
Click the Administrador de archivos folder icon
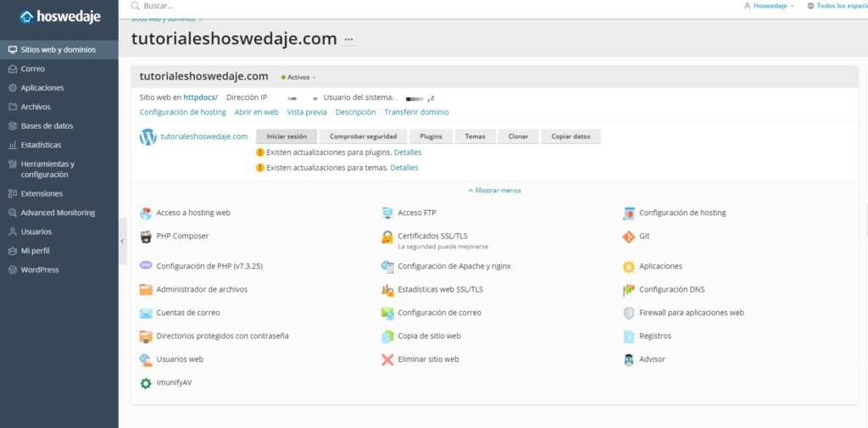146,290
